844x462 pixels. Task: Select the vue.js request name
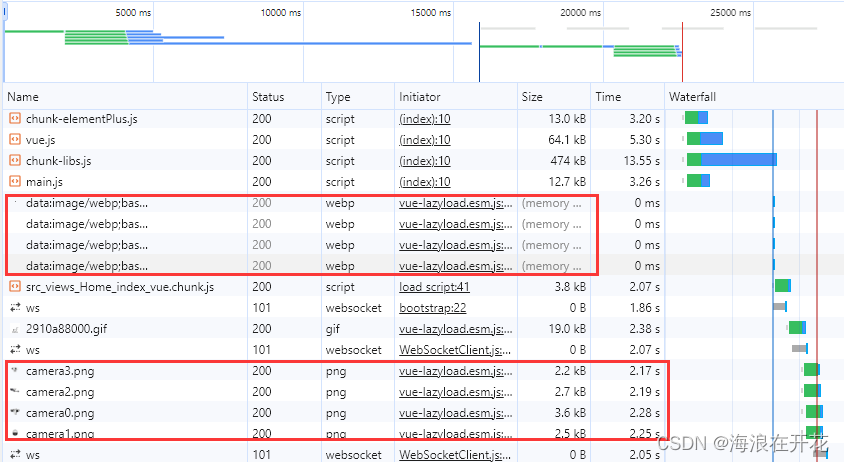click(40, 140)
